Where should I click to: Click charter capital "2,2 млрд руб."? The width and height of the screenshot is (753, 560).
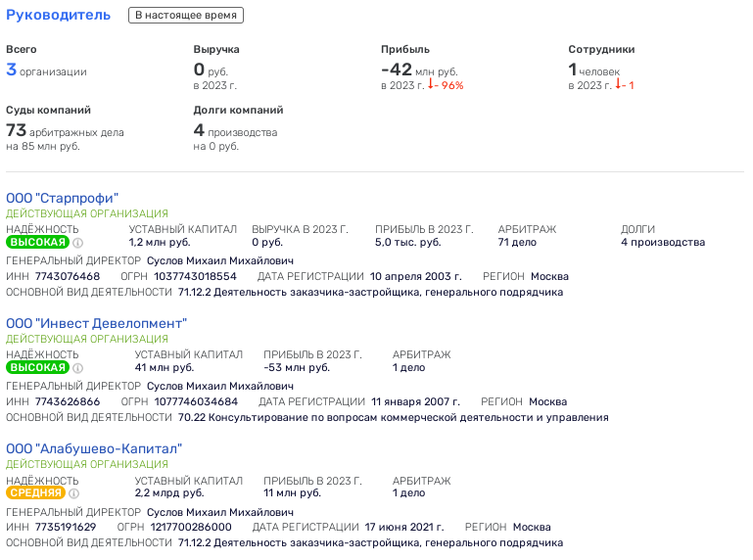click(x=169, y=493)
